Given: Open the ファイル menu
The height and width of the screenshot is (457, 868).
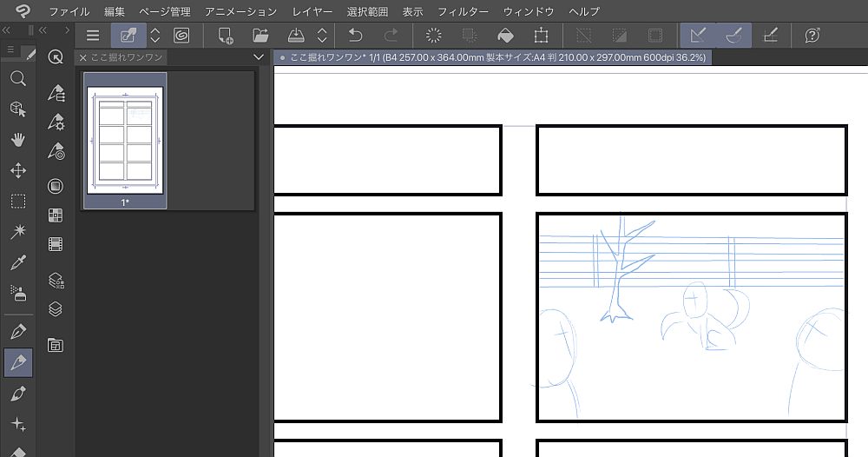Looking at the screenshot, I should 69,11.
